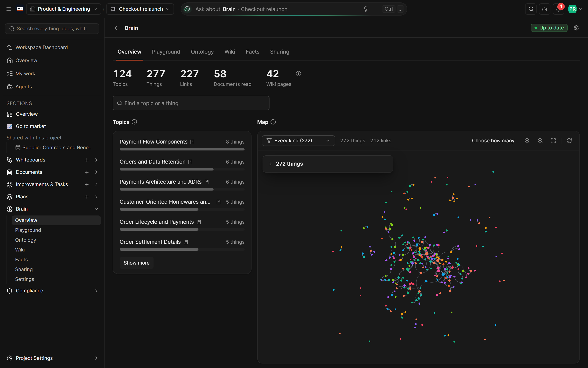Zoom in on the map

pyautogui.click(x=540, y=141)
